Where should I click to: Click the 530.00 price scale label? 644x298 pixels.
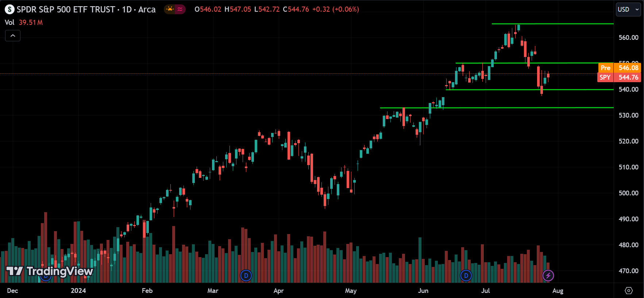click(x=629, y=115)
